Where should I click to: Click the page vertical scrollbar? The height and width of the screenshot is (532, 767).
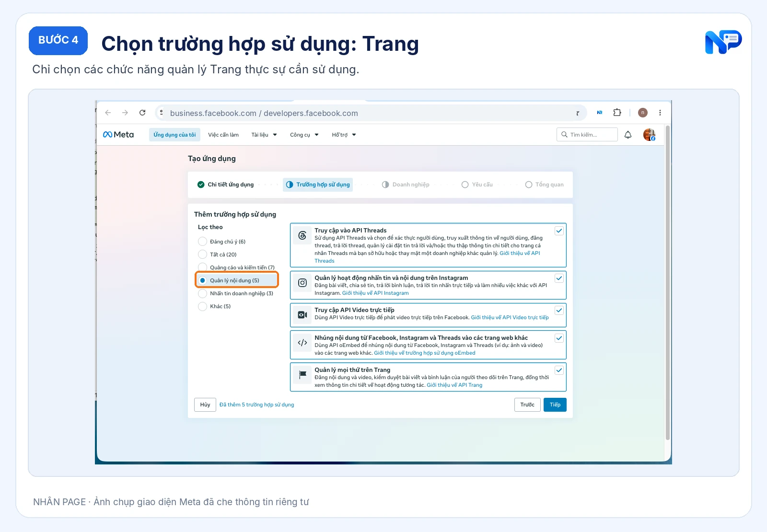pos(668,283)
